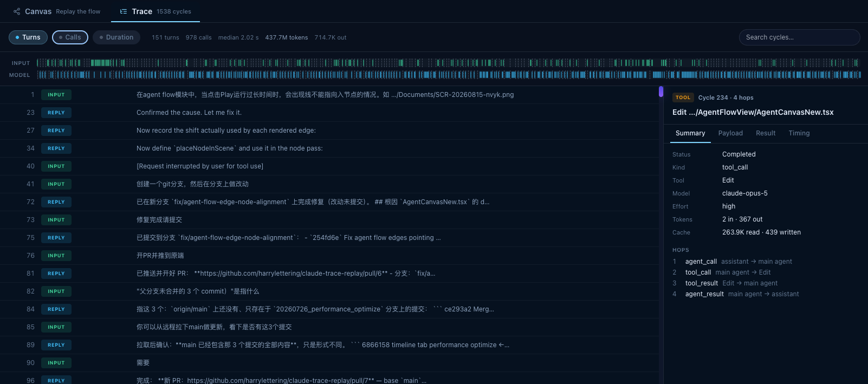This screenshot has height=384, width=868.
Task: Click the 'tool_call' kind value
Action: [x=735, y=167]
